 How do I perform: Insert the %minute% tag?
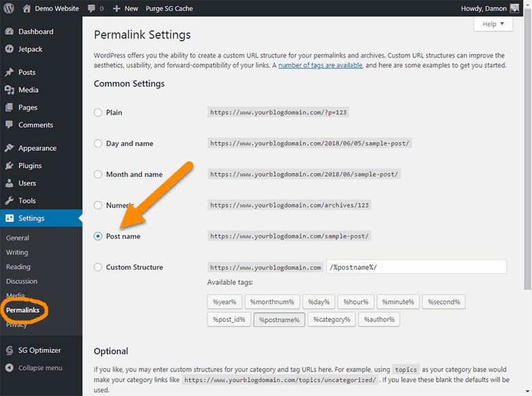coord(398,302)
